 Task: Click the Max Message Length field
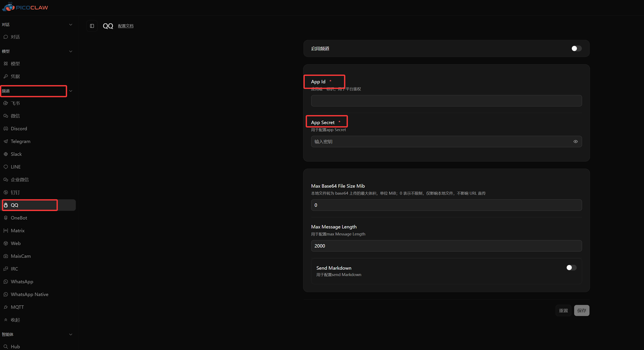coord(447,246)
